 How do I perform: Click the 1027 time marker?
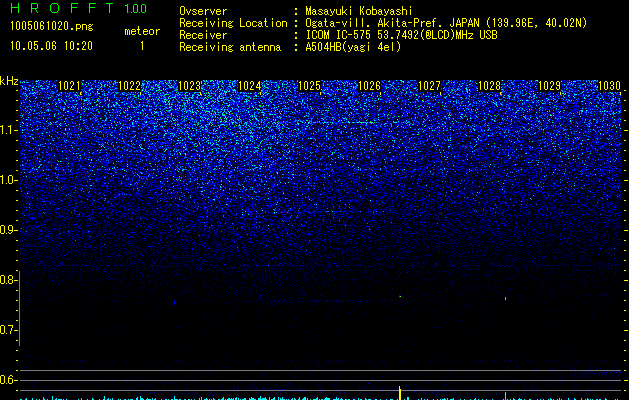[429, 86]
